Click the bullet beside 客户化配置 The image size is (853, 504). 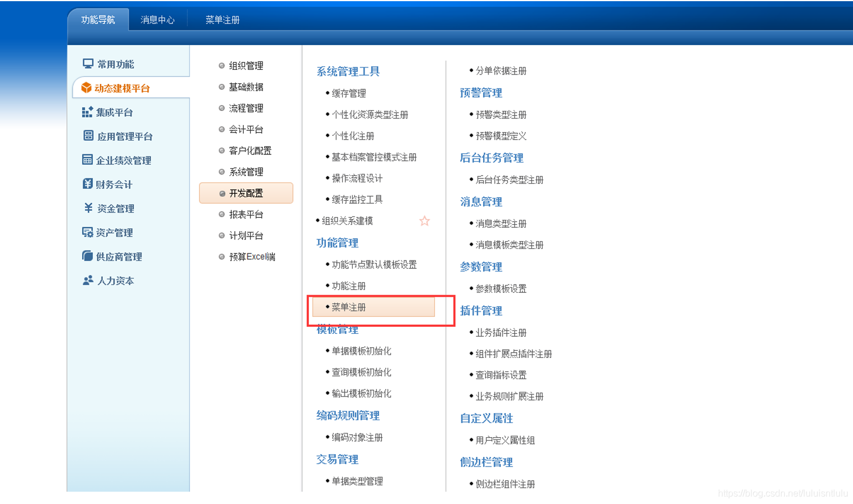click(x=221, y=150)
